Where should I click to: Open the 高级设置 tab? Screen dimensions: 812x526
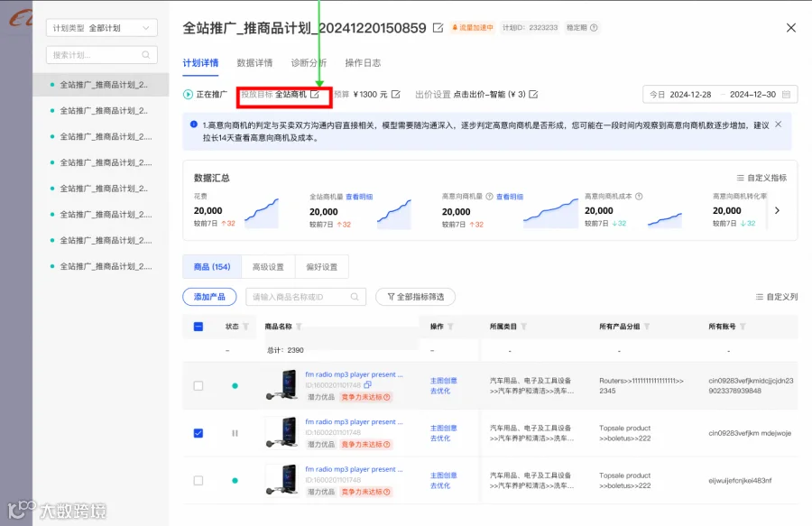[x=268, y=267]
